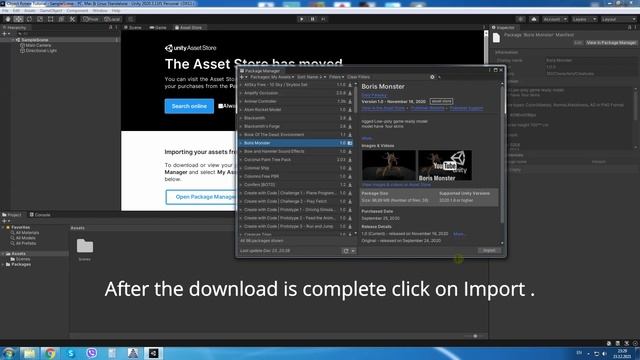Click the Step frame button
The image size is (640, 360).
(x=323, y=19)
